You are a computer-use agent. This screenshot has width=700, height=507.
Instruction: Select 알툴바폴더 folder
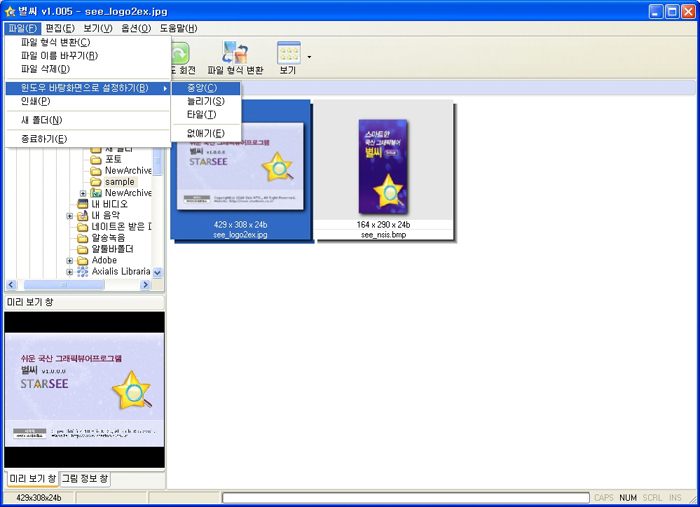[112, 249]
